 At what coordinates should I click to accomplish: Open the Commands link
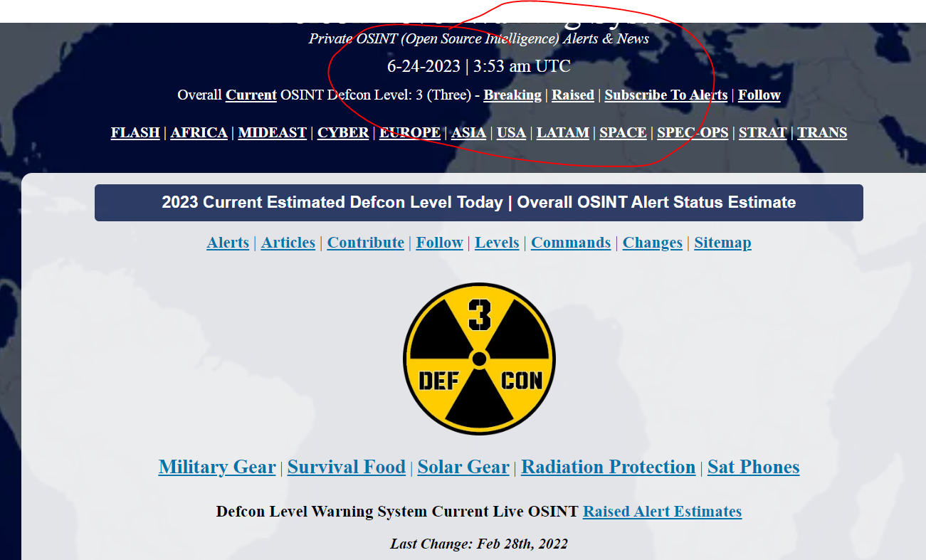571,243
